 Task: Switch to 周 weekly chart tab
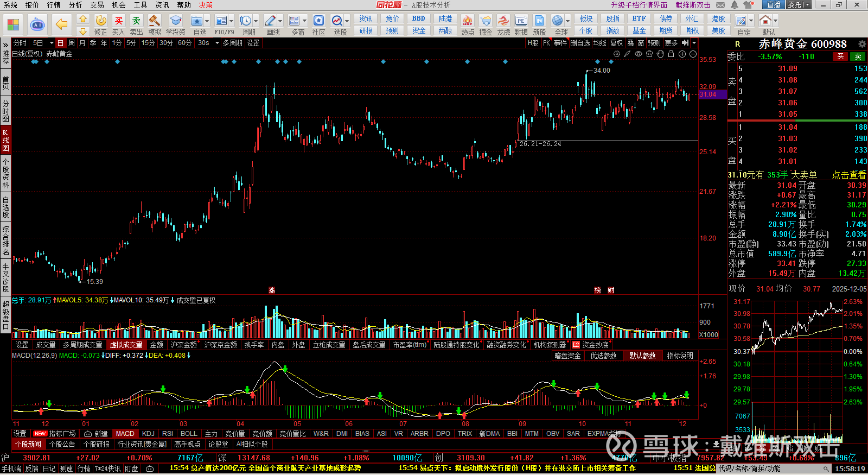pos(72,43)
